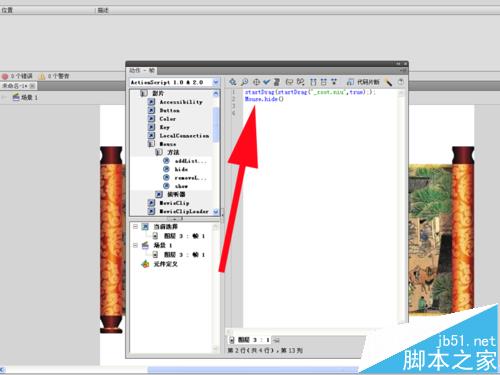Click the left scroll handle on the stage
This screenshot has height=375, width=500.
tap(112, 239)
